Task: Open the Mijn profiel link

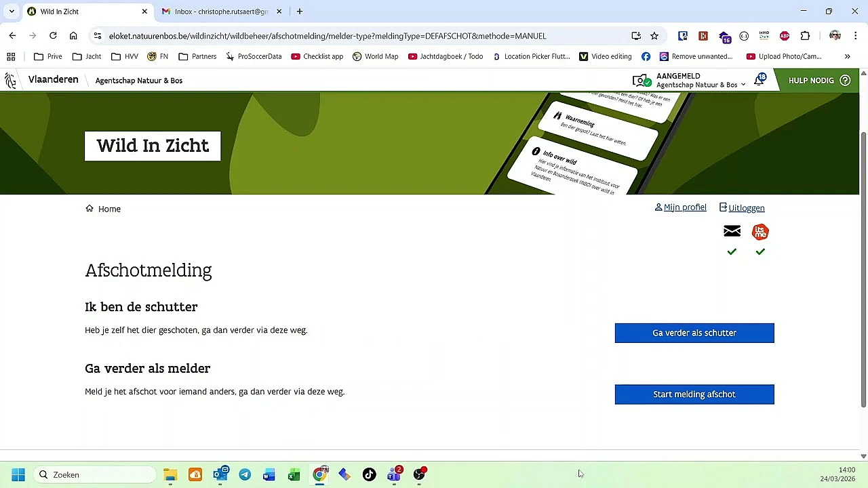Action: [681, 207]
